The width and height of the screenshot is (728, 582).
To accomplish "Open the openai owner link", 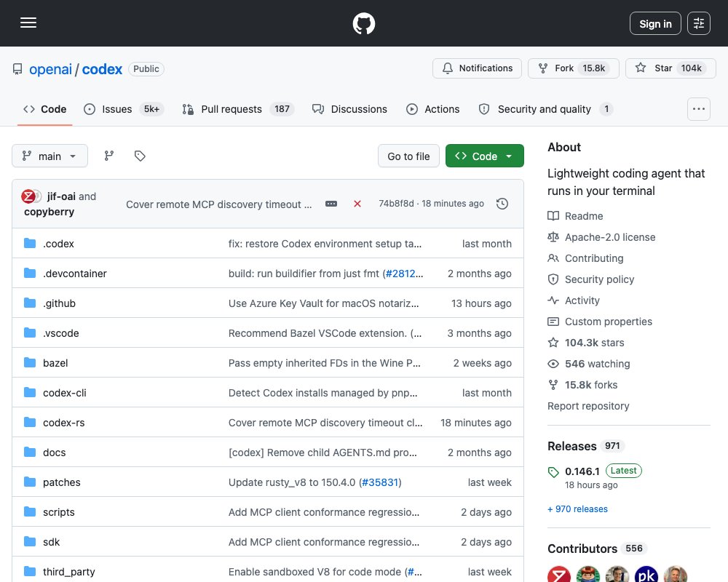I will (50, 69).
